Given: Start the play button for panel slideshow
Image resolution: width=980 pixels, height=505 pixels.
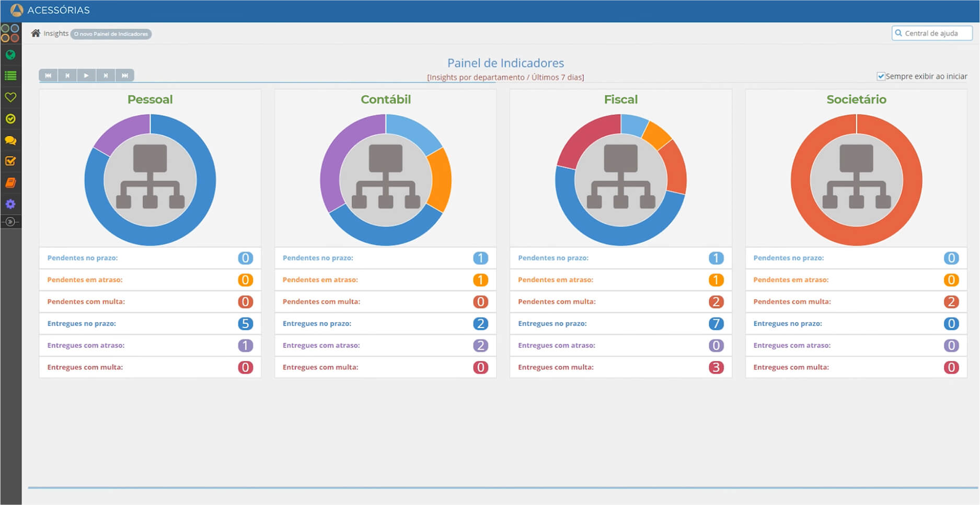Looking at the screenshot, I should pyautogui.click(x=86, y=75).
